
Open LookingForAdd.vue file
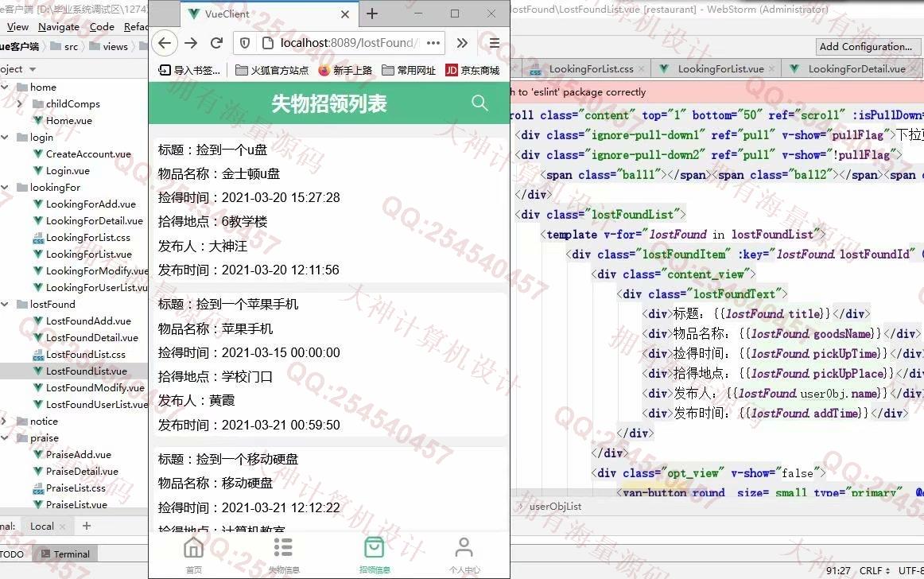pyautogui.click(x=91, y=204)
